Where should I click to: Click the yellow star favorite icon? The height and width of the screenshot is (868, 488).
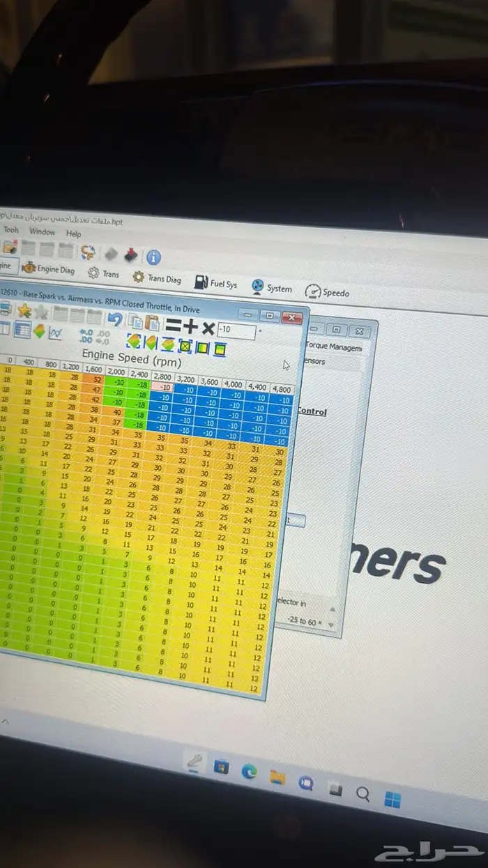point(24,310)
